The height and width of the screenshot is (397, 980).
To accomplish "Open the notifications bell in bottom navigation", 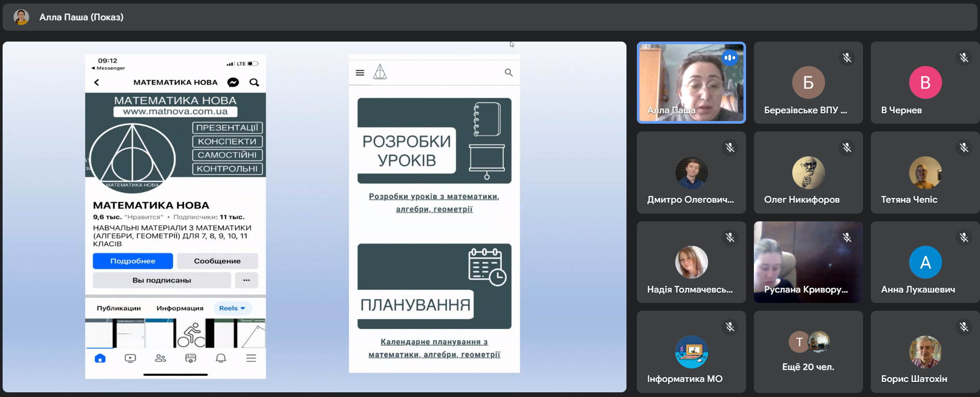I will pyautogui.click(x=221, y=358).
